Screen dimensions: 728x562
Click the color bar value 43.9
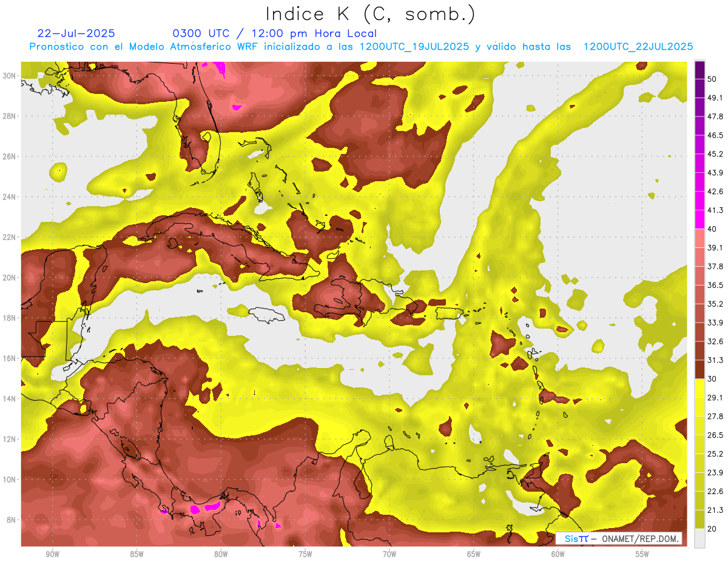pyautogui.click(x=715, y=173)
